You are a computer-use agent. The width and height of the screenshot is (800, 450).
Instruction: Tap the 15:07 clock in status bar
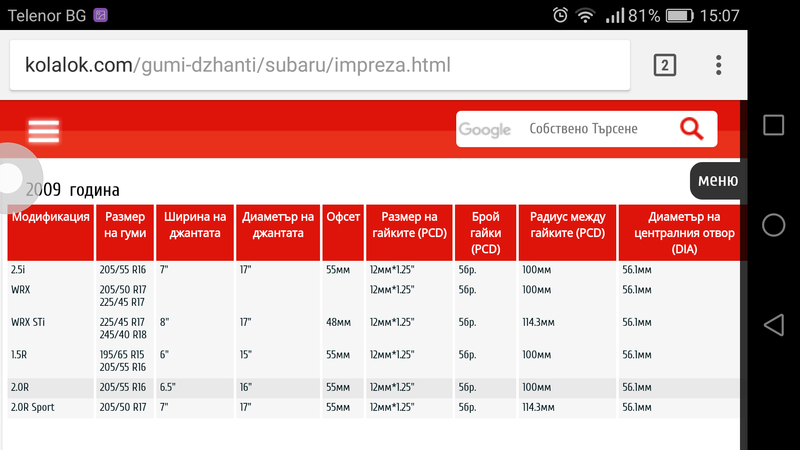719,16
